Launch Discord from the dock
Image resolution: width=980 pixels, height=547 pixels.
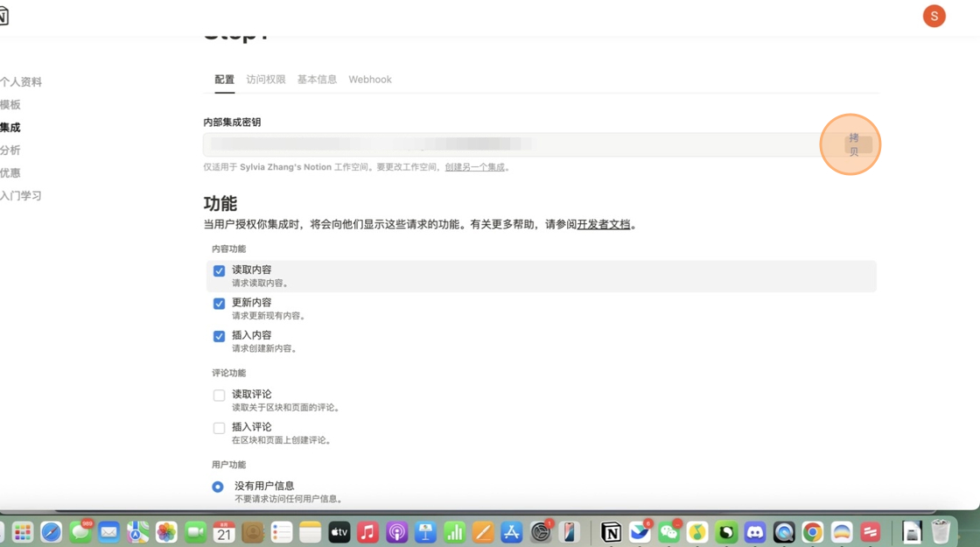coord(754,533)
